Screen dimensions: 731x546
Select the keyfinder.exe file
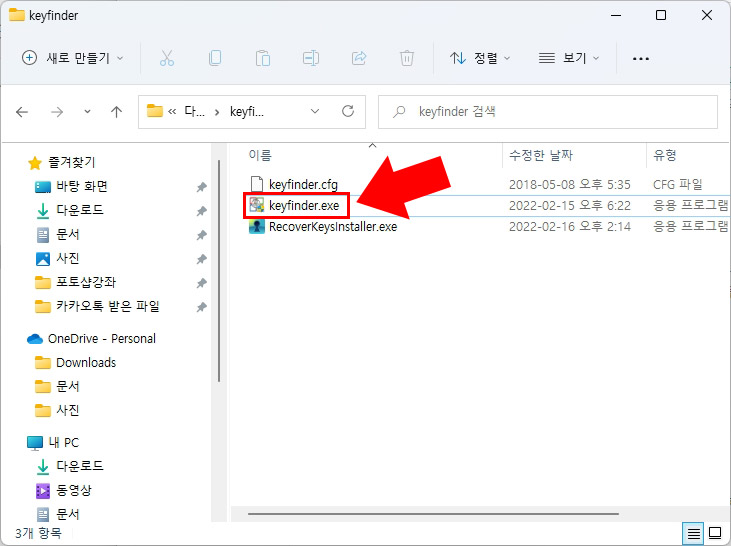[x=304, y=206]
